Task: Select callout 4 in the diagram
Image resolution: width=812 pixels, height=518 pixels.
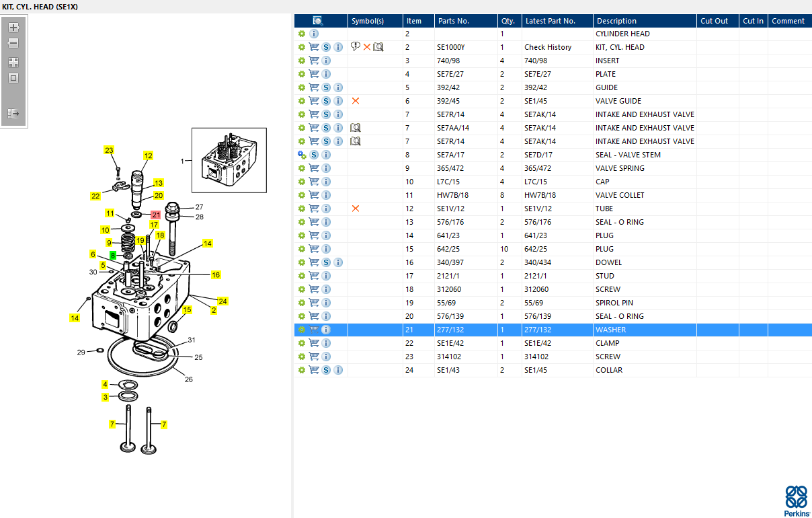Action: (105, 384)
